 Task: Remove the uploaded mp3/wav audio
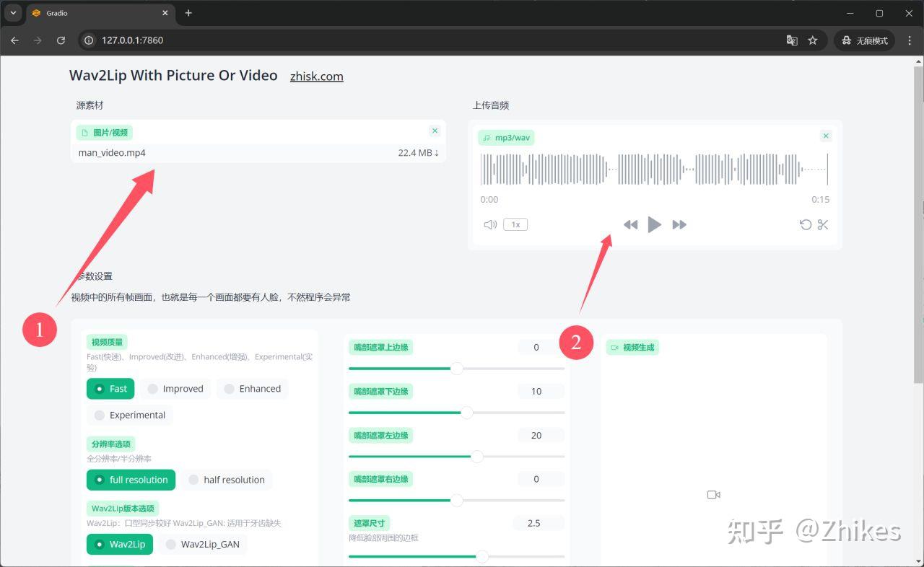coord(827,136)
